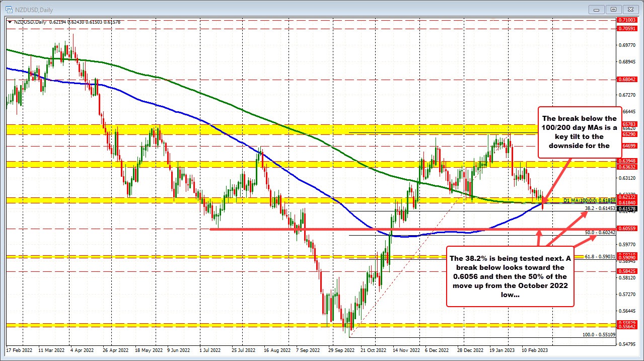The image size is (644, 361).
Task: Click the 0.59770 price scale value
Action: [x=627, y=245]
